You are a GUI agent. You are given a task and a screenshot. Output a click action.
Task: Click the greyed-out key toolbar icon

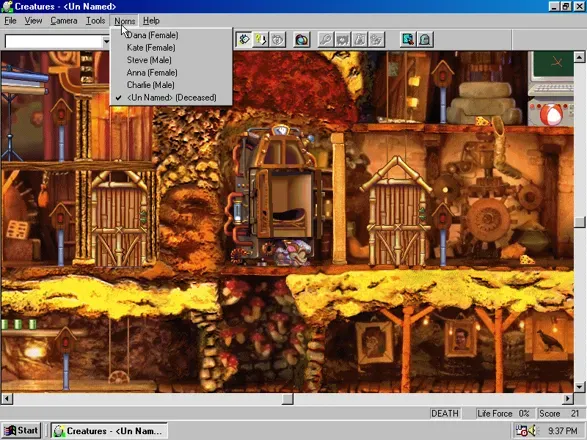point(326,39)
